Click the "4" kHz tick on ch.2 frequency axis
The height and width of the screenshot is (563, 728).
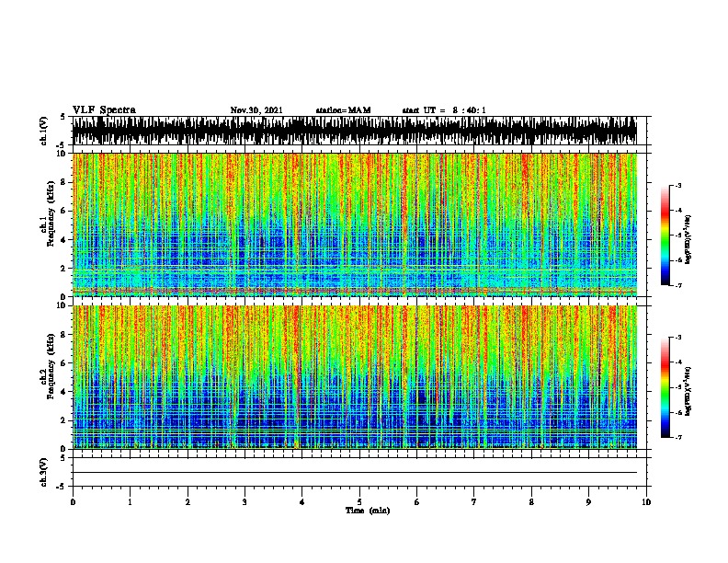(x=64, y=392)
